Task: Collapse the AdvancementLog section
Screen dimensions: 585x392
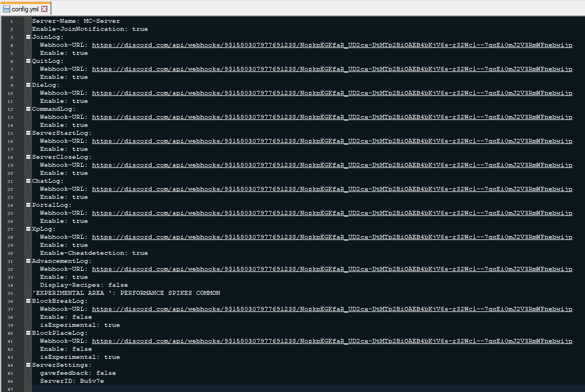Action: pos(28,261)
